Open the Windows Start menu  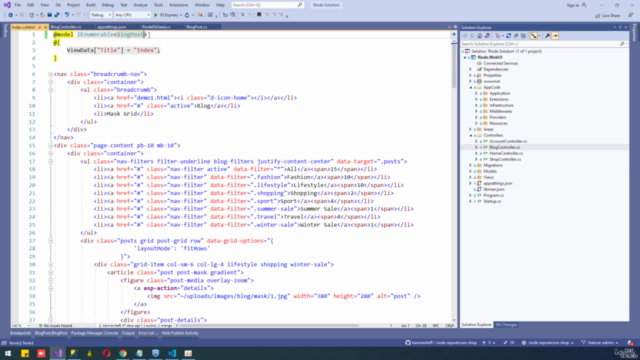tap(8, 353)
